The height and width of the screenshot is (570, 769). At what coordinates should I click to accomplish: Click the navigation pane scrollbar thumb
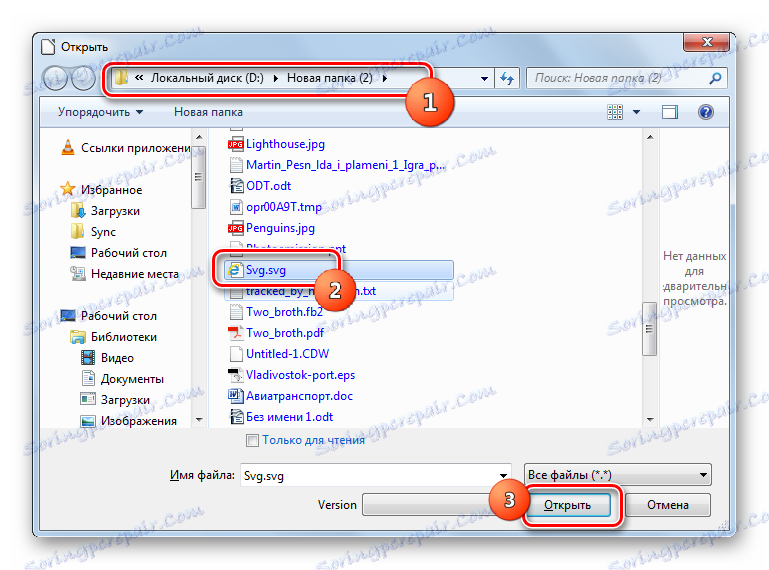(198, 178)
